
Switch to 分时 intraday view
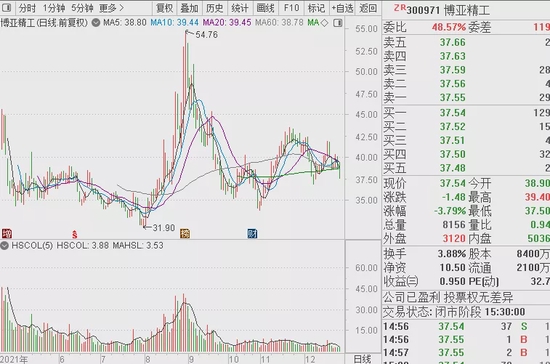point(27,8)
